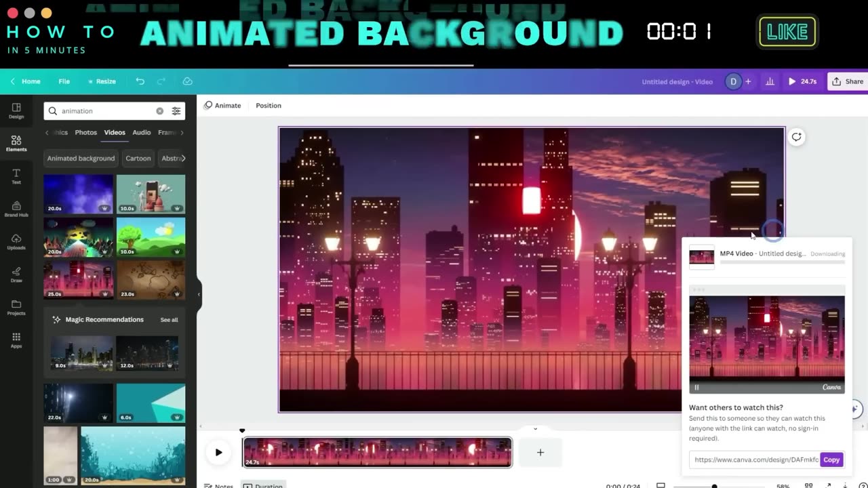The image size is (868, 488).
Task: Open the Apps sidebar panel
Action: pos(16,340)
